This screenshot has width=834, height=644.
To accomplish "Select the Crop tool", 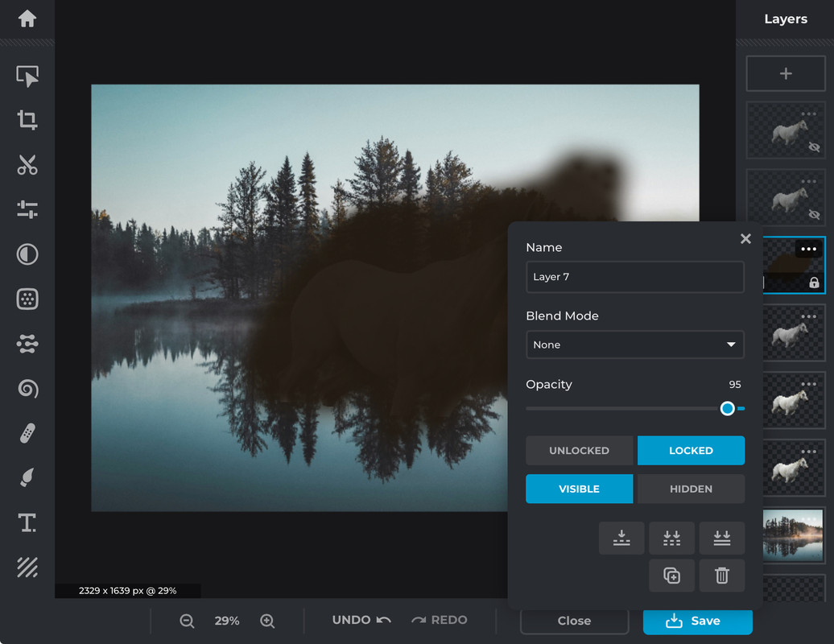I will point(27,120).
